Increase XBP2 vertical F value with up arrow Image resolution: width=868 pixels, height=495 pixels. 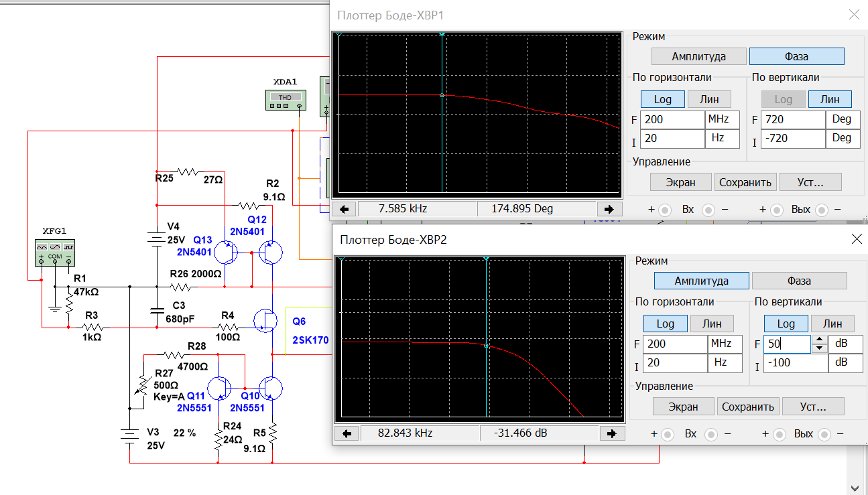point(820,340)
